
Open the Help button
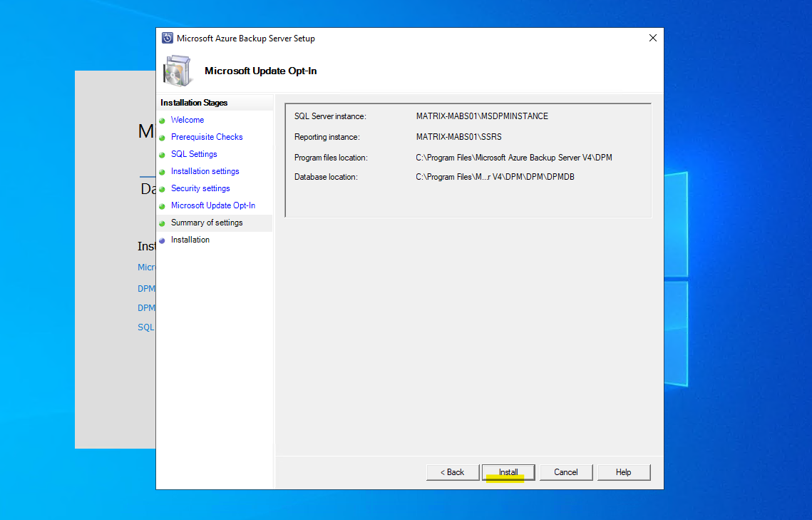[x=624, y=472]
